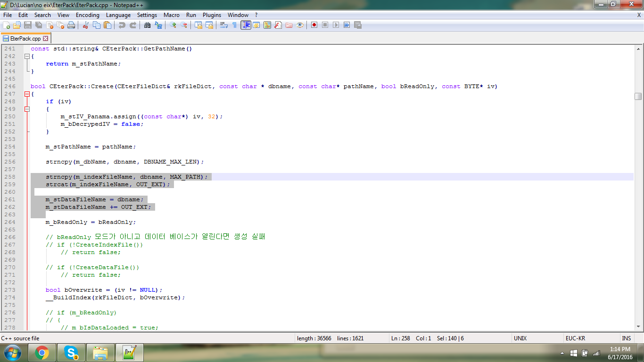Click the Save All toolbar icon
This screenshot has height=362, width=644.
click(x=39, y=25)
